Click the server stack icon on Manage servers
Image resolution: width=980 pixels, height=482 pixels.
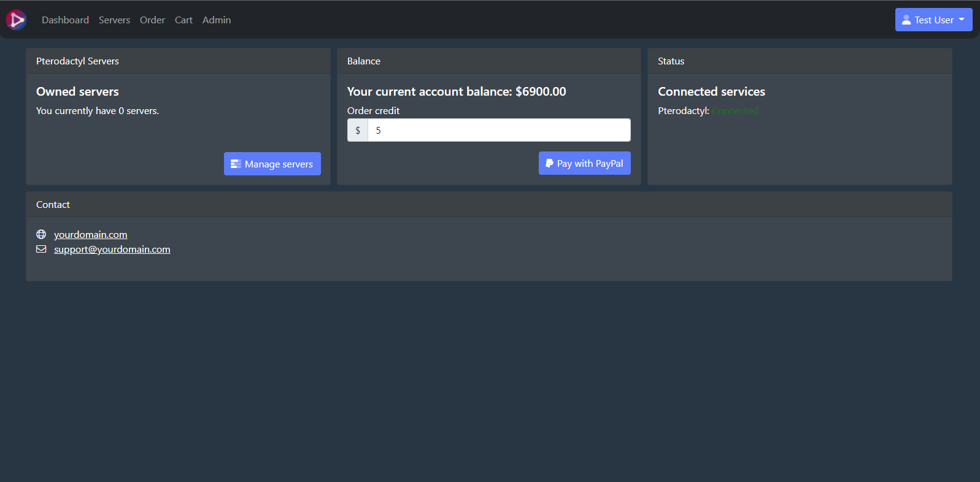pos(236,164)
